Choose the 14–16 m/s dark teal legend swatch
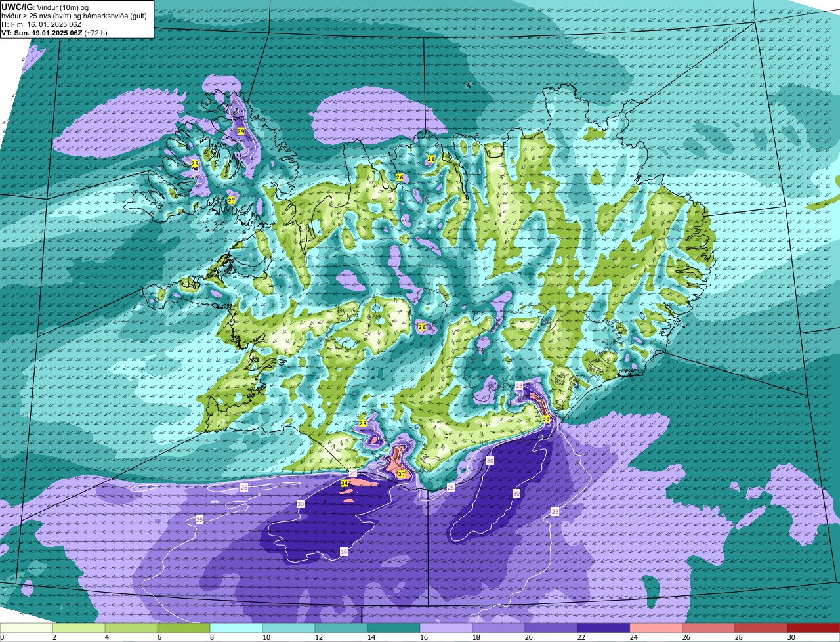 click(394, 628)
